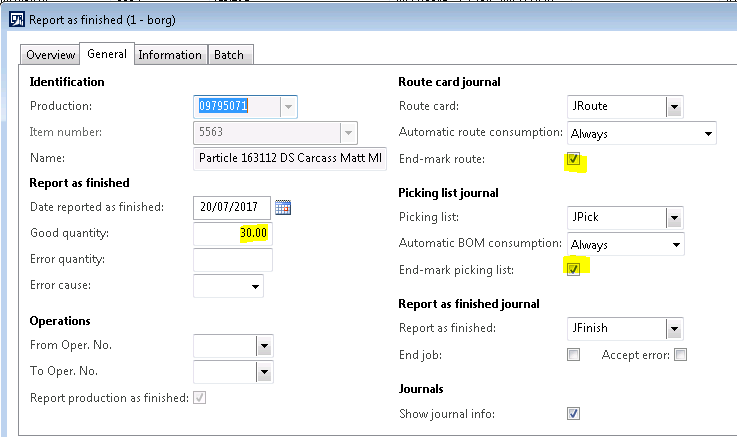Toggle End-mark route checkbox
737x437 pixels.
[x=574, y=159]
